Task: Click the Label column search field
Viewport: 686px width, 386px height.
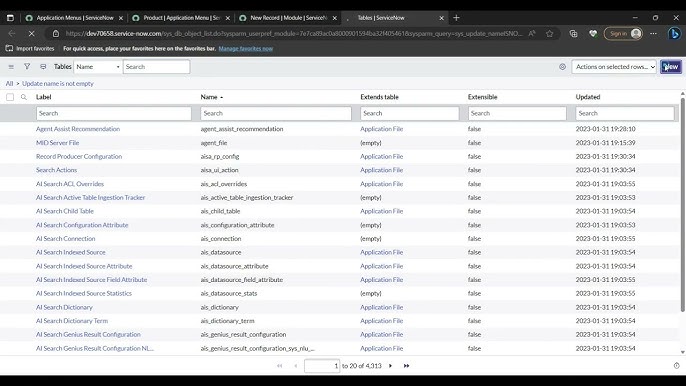Action: [x=114, y=113]
